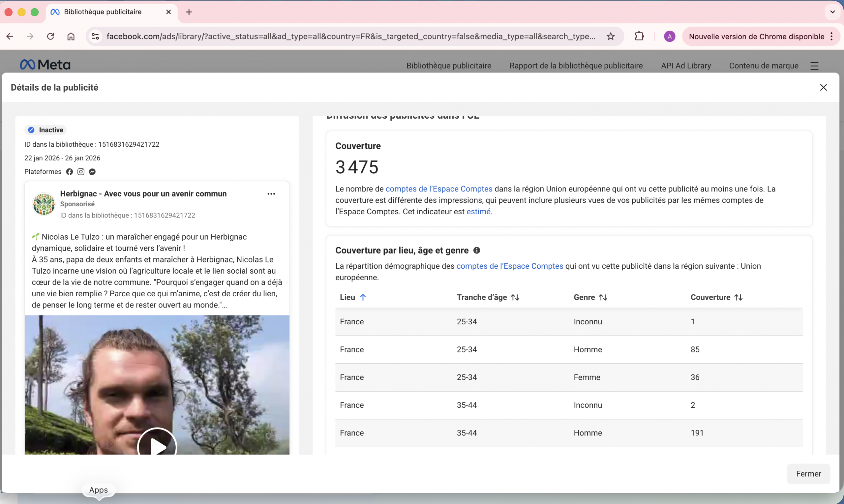Click the Fermer button at the bottom

tap(808, 473)
